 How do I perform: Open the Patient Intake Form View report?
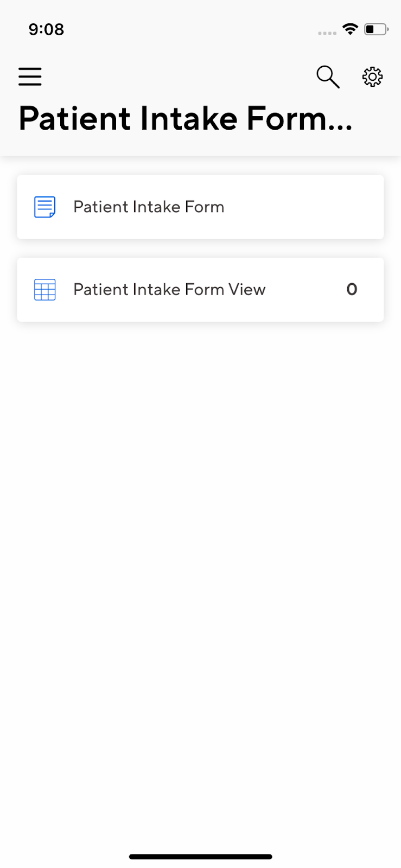tap(200, 290)
